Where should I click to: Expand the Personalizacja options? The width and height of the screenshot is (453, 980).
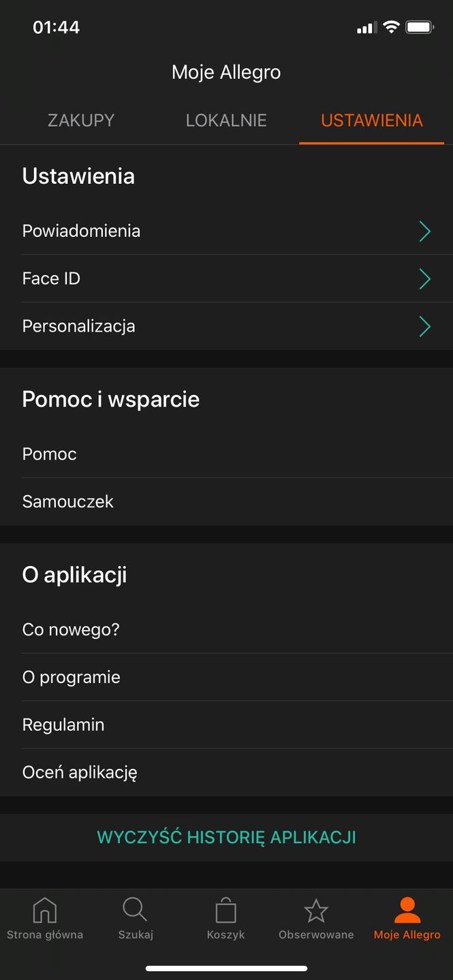424,326
